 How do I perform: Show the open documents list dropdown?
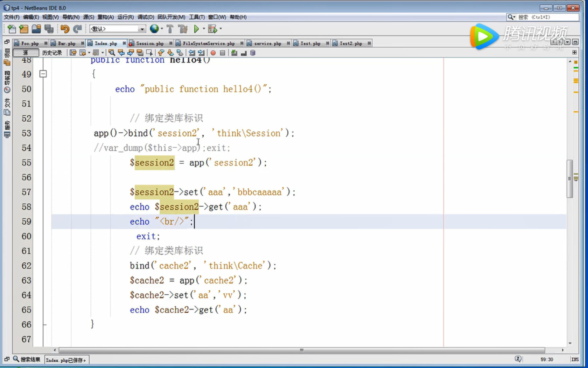pos(567,42)
